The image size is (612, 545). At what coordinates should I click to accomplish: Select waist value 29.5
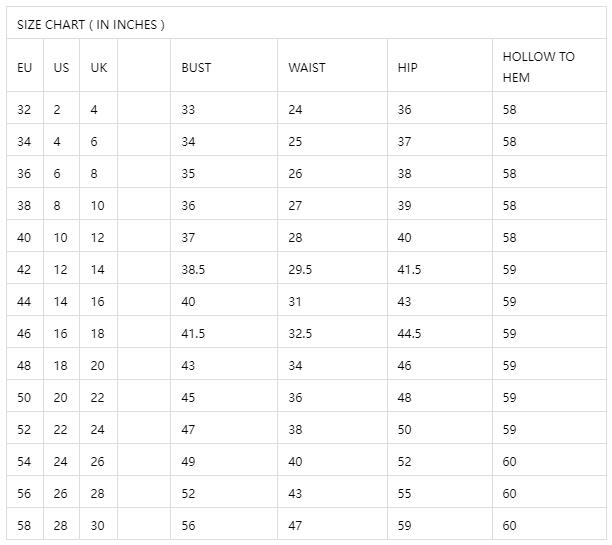300,269
